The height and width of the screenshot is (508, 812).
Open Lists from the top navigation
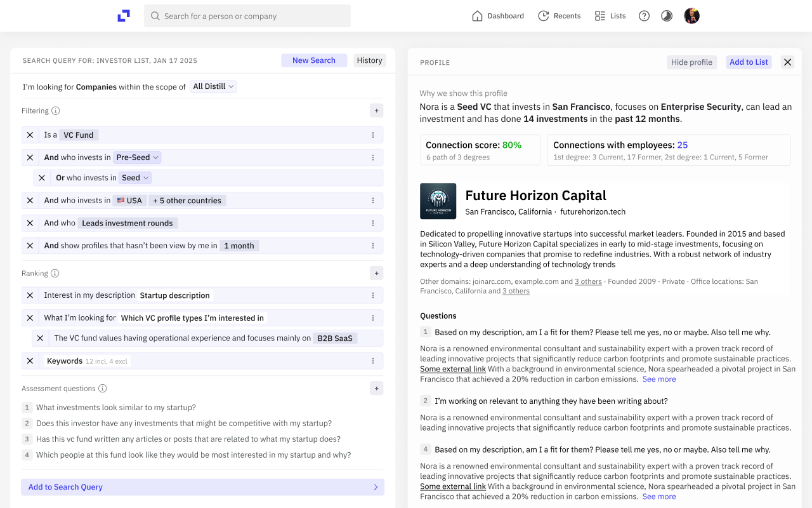click(x=610, y=16)
